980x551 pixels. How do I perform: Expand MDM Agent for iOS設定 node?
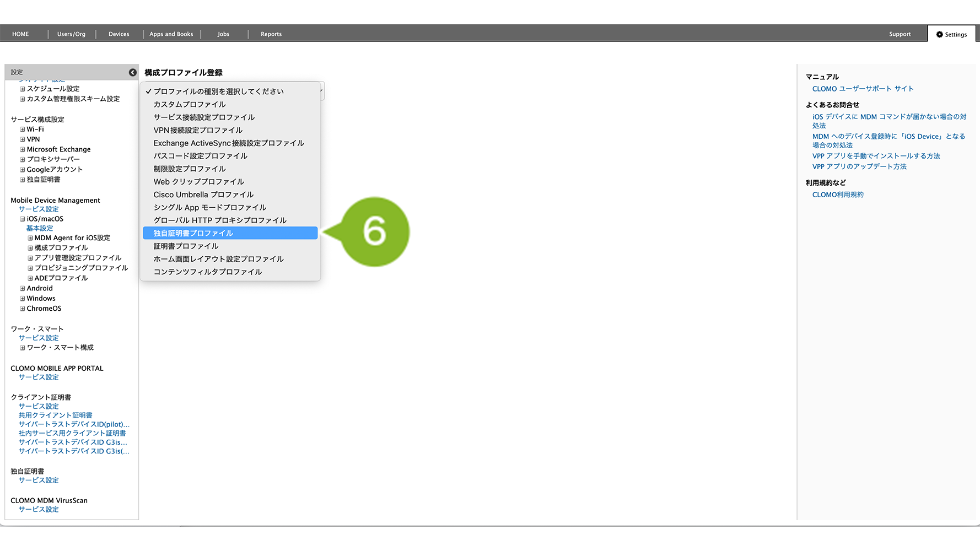pos(30,238)
